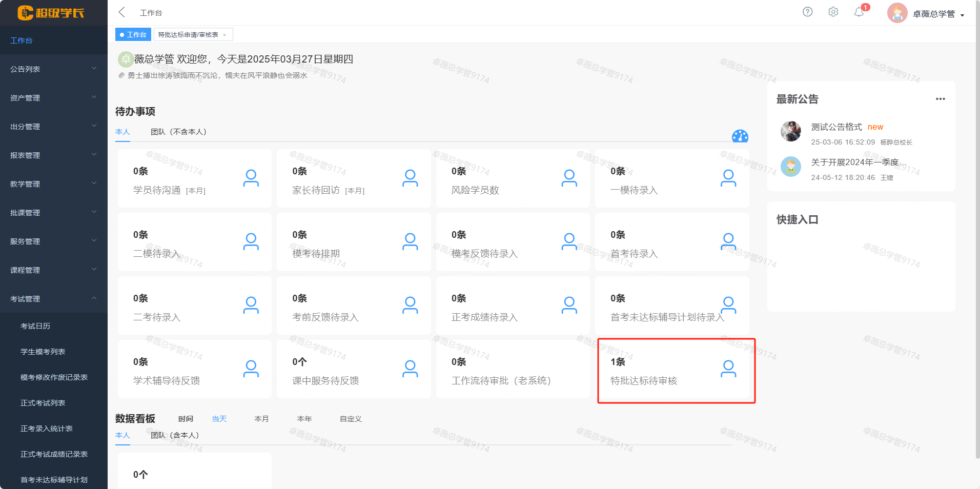Select 自定义 time filter in 数据看板
Image resolution: width=980 pixels, height=489 pixels.
pyautogui.click(x=351, y=419)
